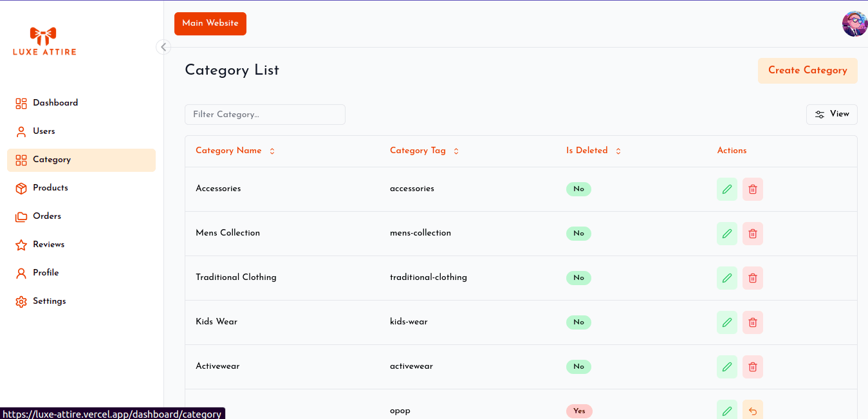This screenshot has height=419, width=868.
Task: Delete the Mens Collection category
Action: point(752,234)
